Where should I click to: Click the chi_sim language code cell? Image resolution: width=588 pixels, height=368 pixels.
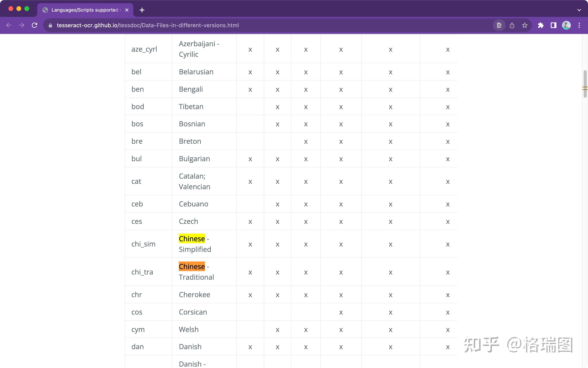tap(143, 244)
